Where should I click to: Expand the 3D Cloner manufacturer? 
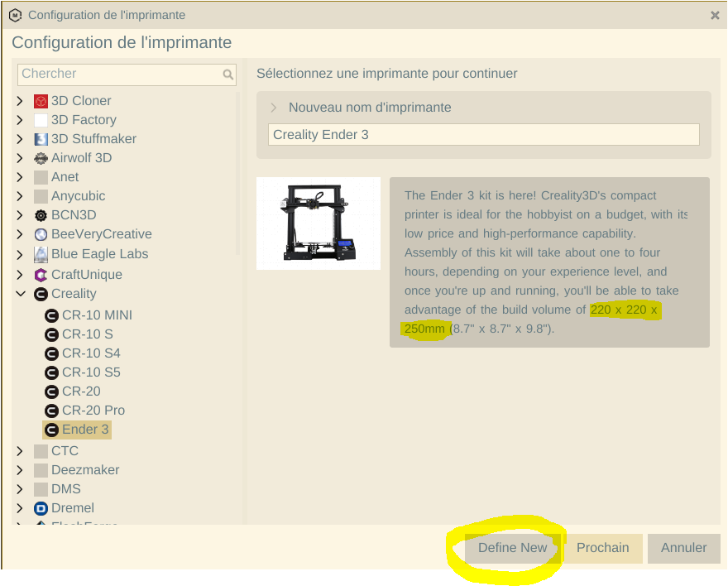pos(20,101)
